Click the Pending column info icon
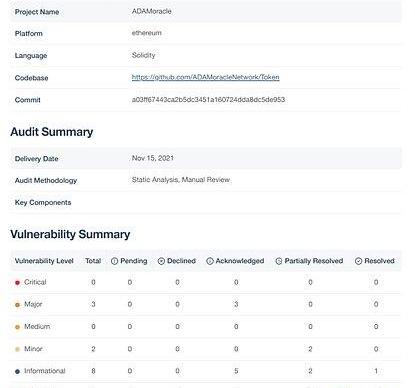 pos(114,261)
